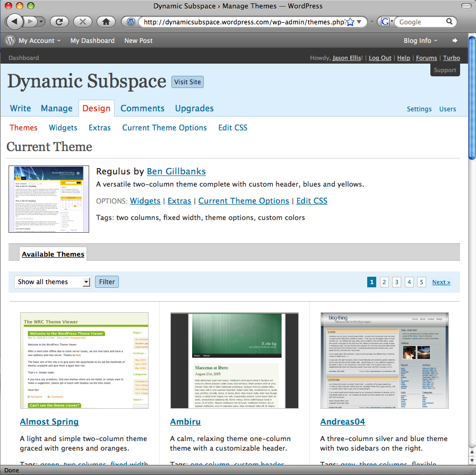
Task: Open the Almost Spring theme link
Action: [x=49, y=422]
